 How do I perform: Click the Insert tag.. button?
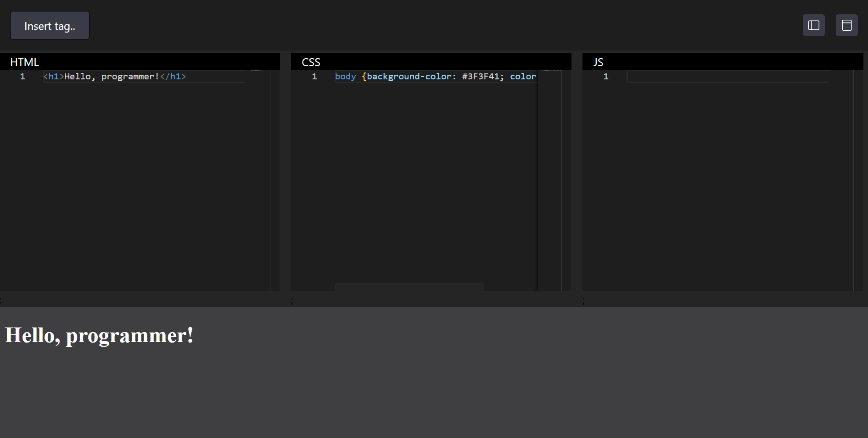point(50,26)
